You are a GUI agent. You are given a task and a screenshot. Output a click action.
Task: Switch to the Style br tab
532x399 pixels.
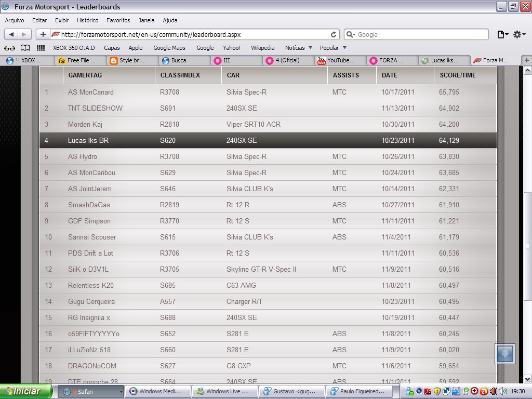132,60
